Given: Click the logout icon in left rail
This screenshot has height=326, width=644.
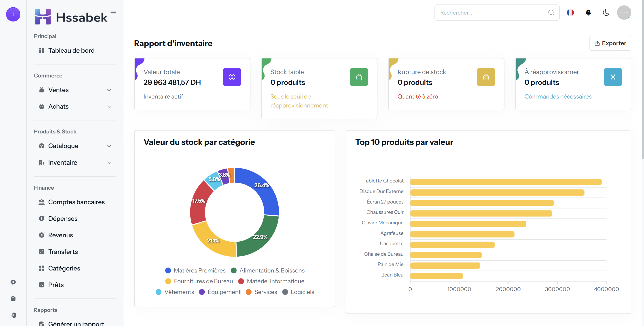Looking at the screenshot, I should click(x=13, y=315).
